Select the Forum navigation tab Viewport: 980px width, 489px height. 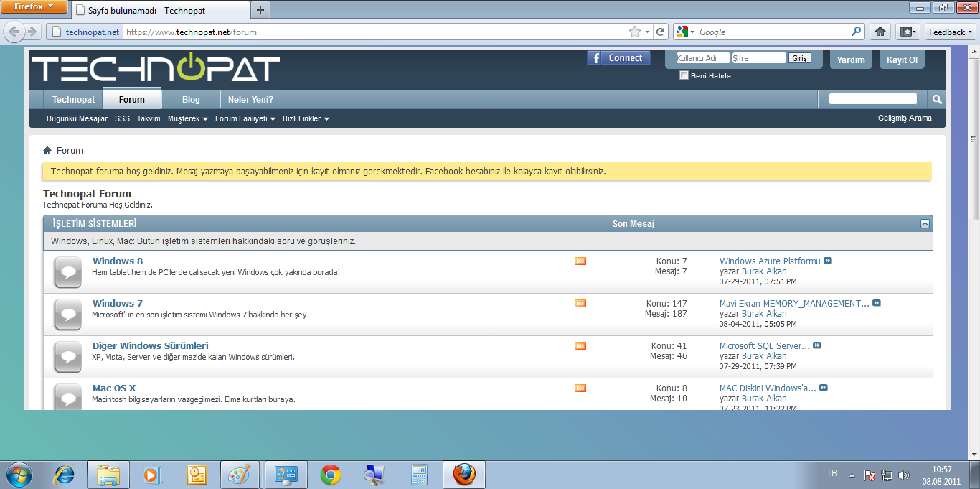pos(131,99)
